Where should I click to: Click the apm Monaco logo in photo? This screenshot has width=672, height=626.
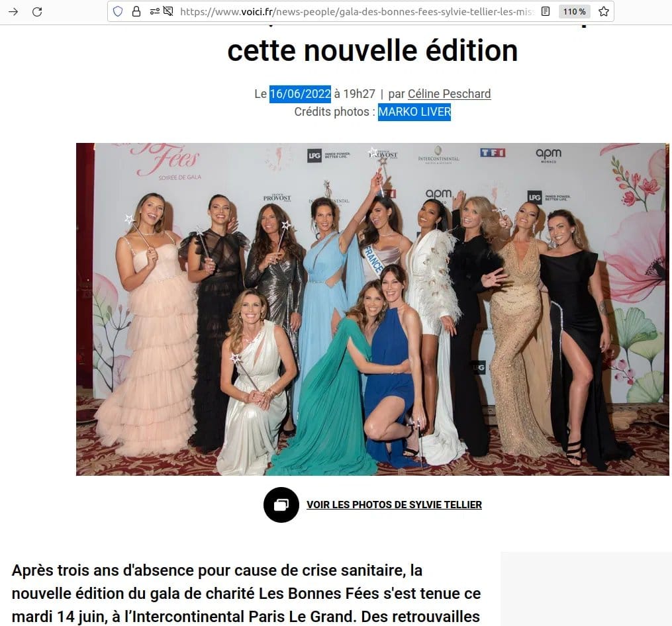point(549,155)
